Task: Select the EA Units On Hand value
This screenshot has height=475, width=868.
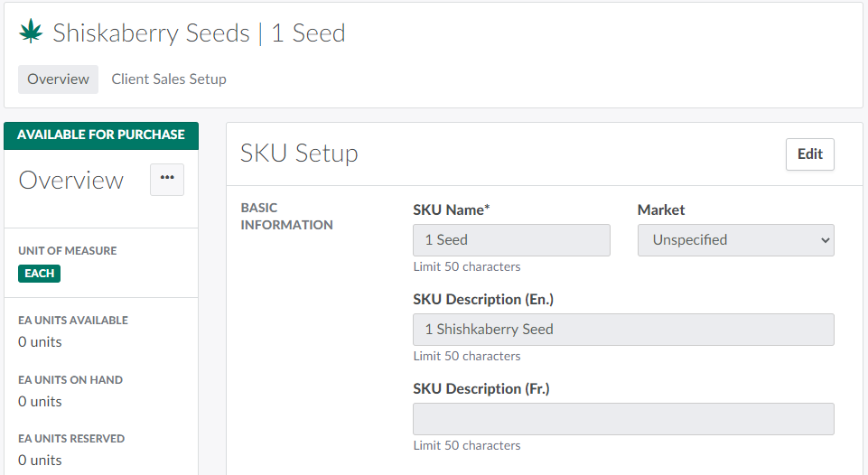Action: 40,402
